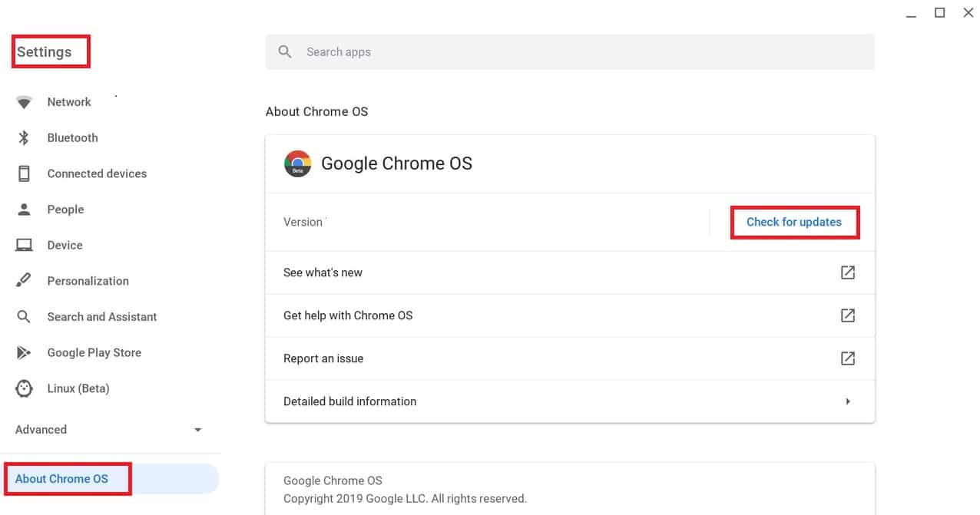Screen dimensions: 980x515
Task: Open the Device settings section
Action: point(65,245)
